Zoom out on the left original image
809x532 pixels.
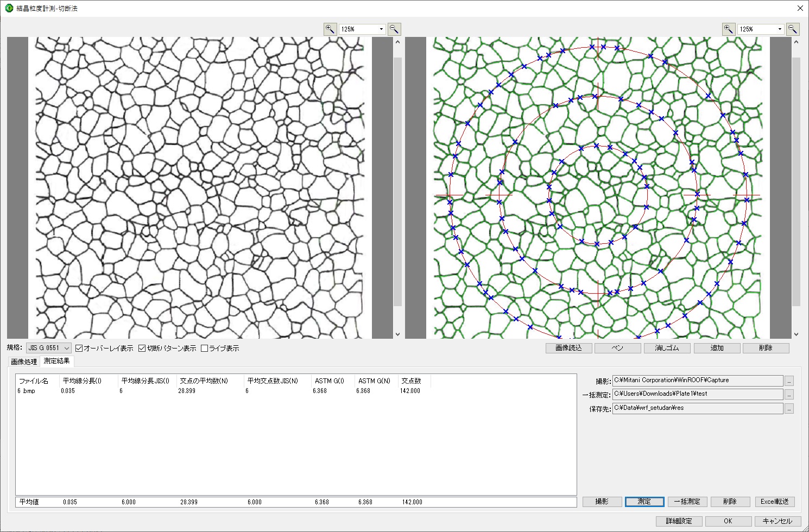[394, 29]
